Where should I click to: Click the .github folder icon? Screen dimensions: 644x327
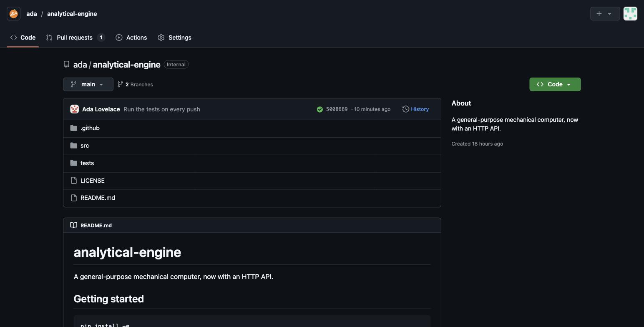(x=74, y=128)
